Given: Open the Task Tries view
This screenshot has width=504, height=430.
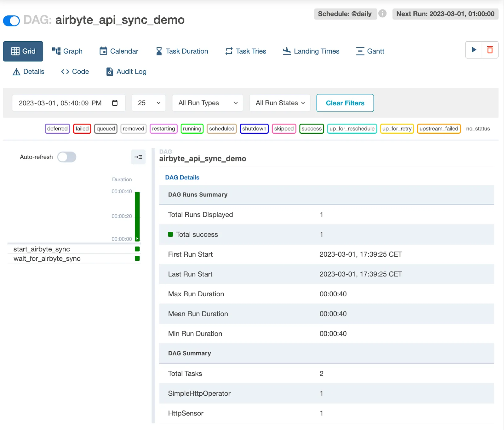Looking at the screenshot, I should tap(246, 51).
